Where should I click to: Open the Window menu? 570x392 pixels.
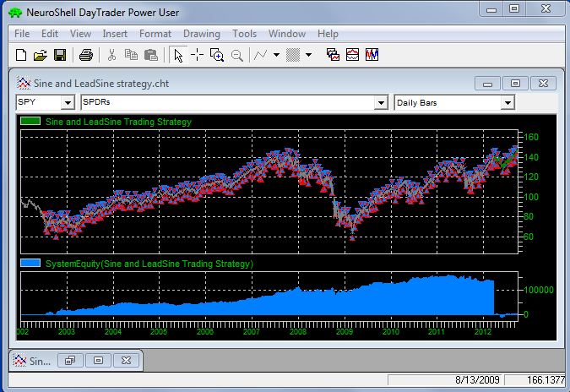(287, 34)
